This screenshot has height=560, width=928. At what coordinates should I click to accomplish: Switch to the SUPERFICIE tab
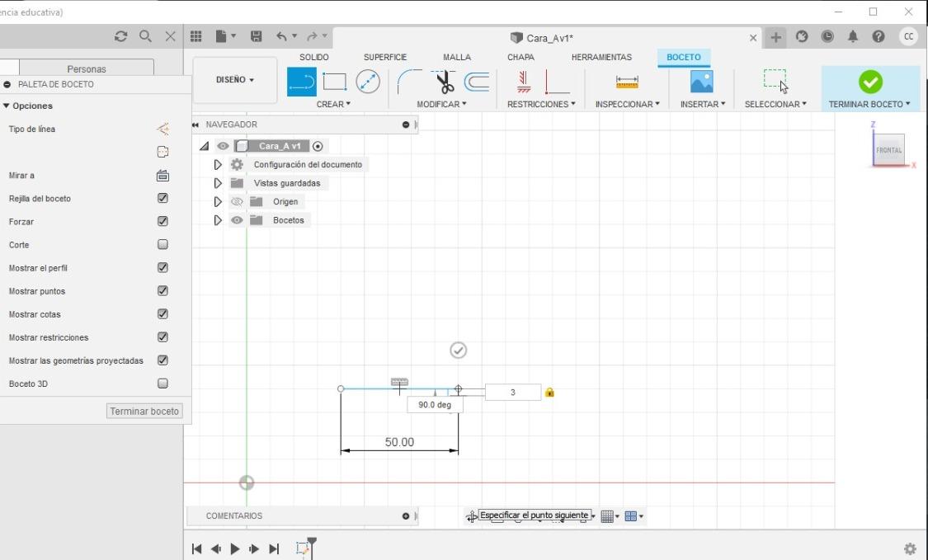(384, 57)
